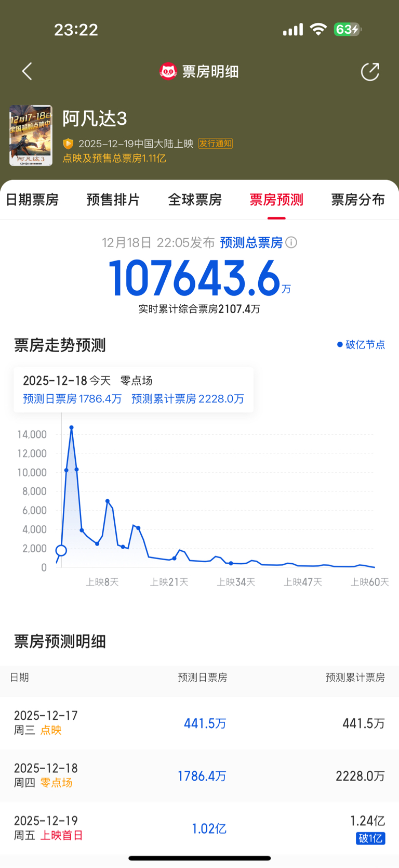Tap the 票房走势预测 section heading
This screenshot has width=399, height=868.
click(x=60, y=345)
